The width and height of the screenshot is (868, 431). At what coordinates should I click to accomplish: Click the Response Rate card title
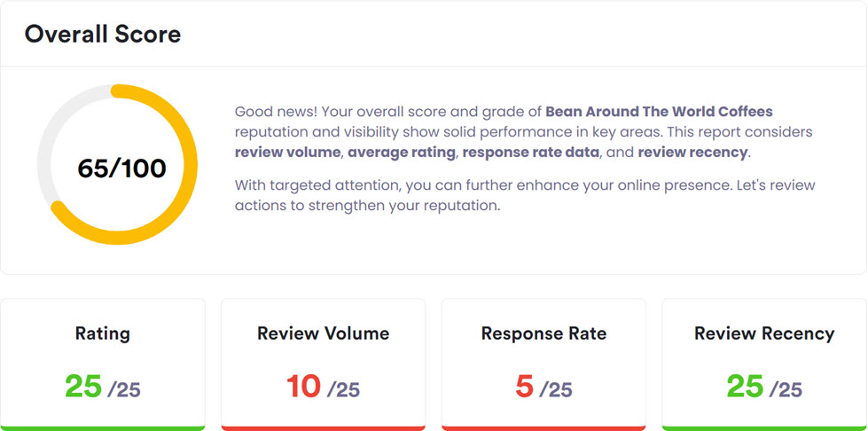click(543, 333)
